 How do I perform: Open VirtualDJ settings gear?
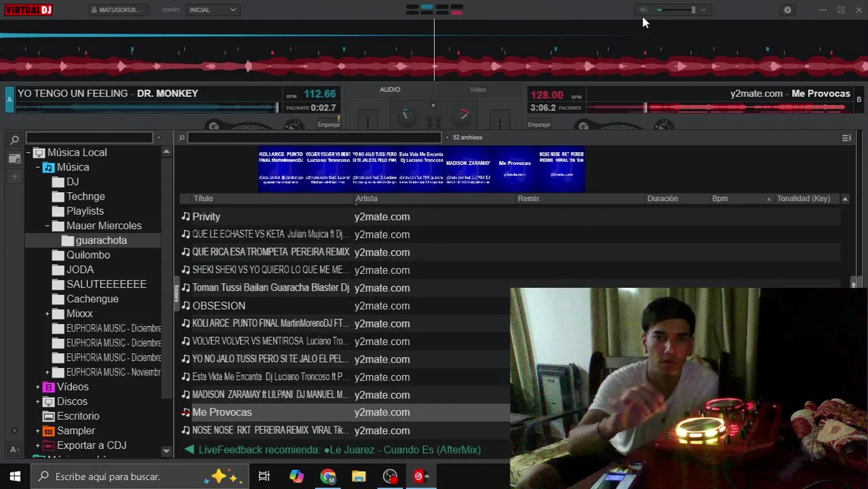point(787,10)
